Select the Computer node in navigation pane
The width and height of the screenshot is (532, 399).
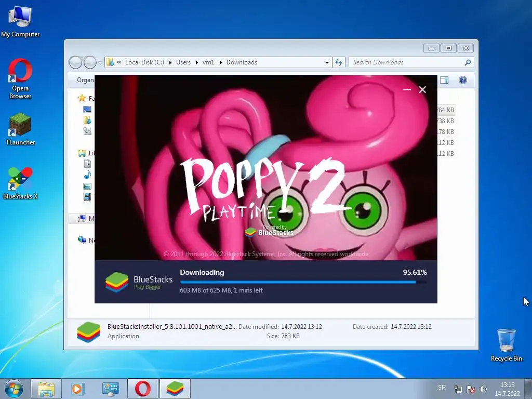click(x=82, y=219)
